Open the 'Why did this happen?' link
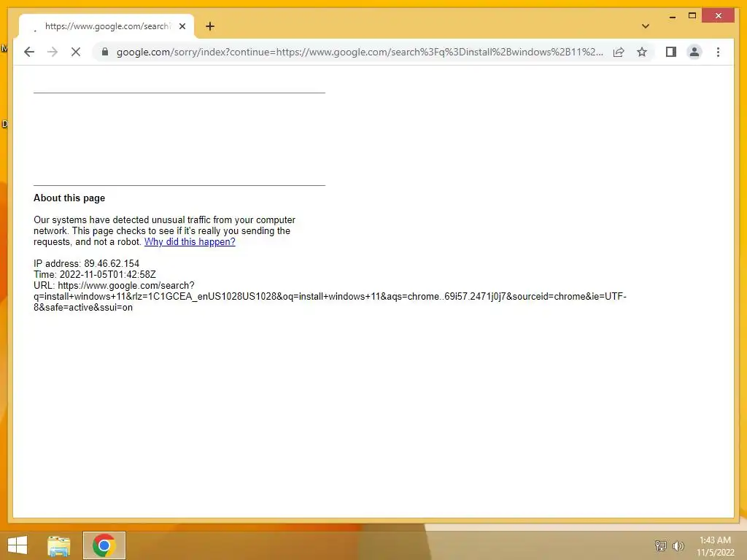 point(190,242)
